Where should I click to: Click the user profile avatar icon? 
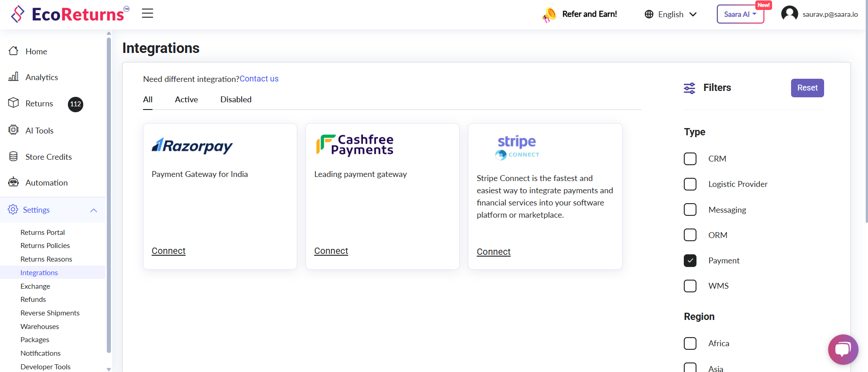(x=789, y=14)
